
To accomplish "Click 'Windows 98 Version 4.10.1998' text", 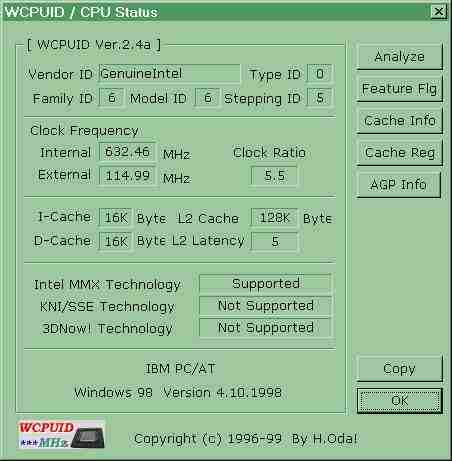I will pyautogui.click(x=178, y=393).
